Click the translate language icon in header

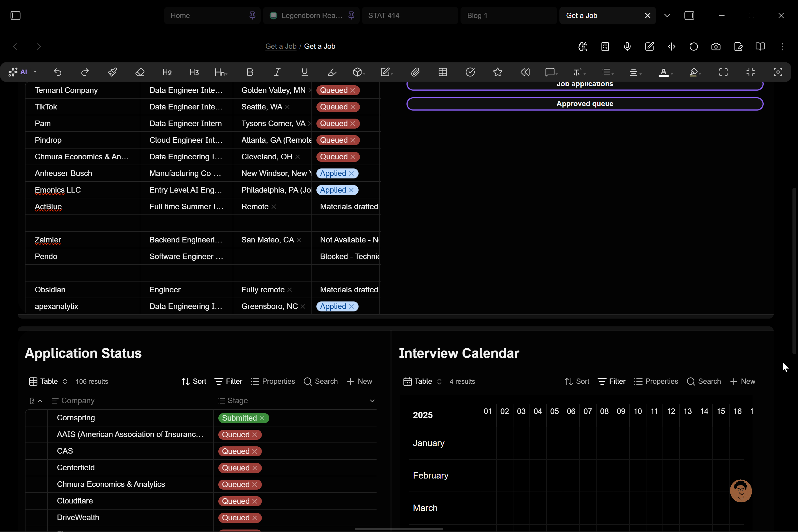click(582, 47)
